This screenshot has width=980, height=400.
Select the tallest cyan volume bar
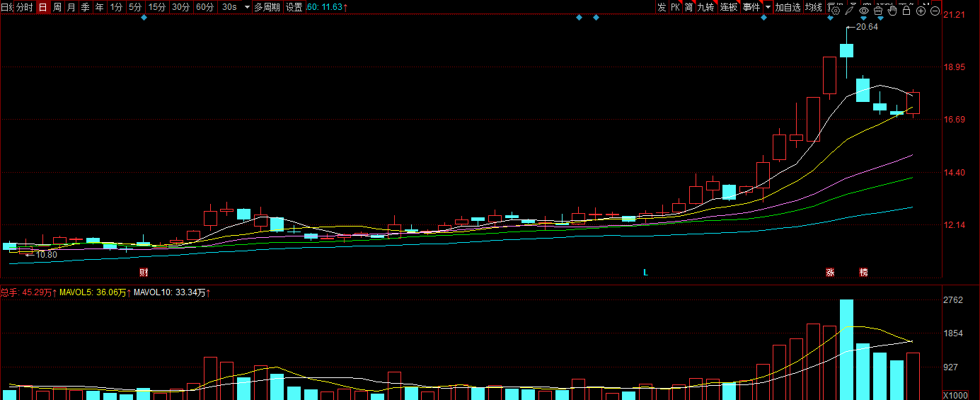tap(846, 350)
